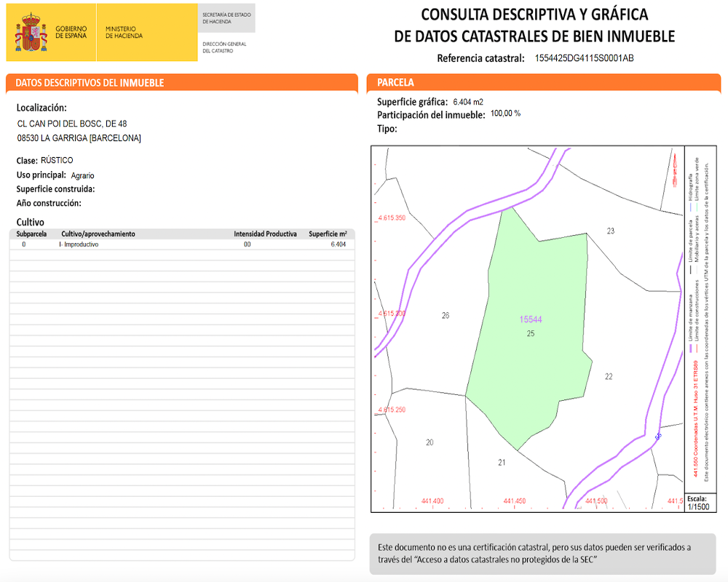Click the Subparcela column header
Image resolution: width=728 pixels, height=582 pixels.
(x=31, y=234)
